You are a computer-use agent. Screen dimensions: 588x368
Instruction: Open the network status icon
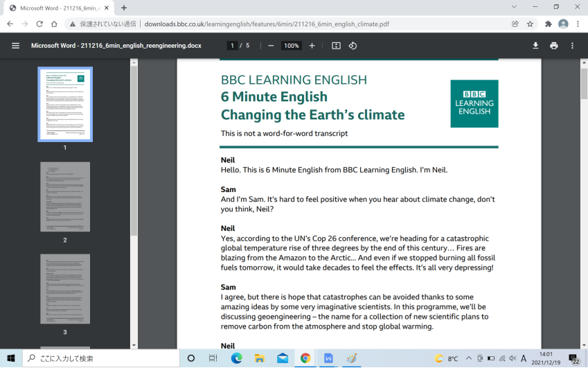[x=502, y=358]
